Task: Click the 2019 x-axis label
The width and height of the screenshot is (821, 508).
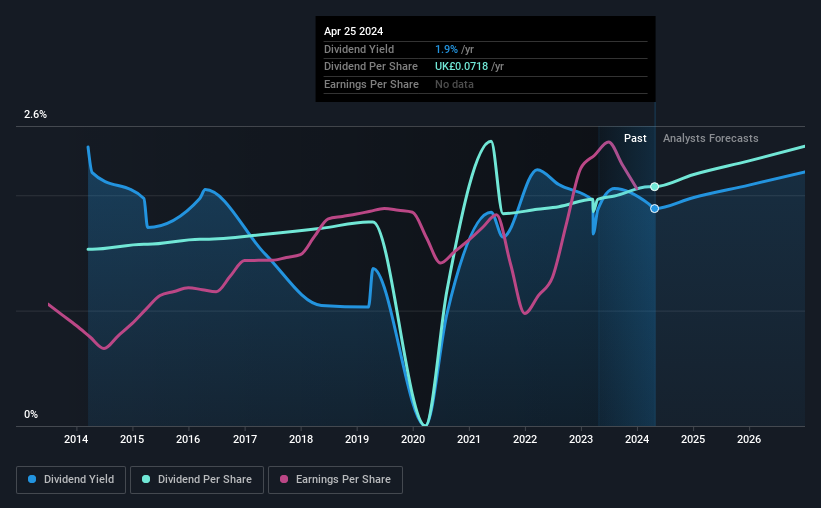Action: [x=357, y=439]
